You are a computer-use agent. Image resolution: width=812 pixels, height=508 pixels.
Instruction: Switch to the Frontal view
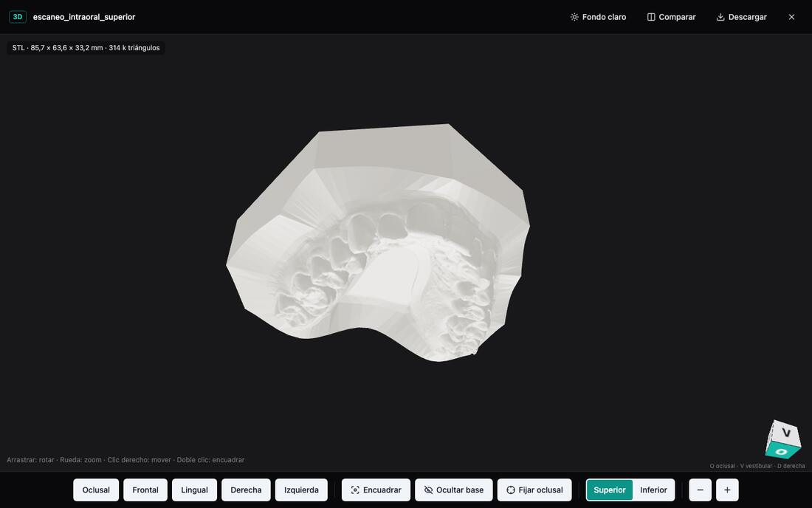coord(145,490)
